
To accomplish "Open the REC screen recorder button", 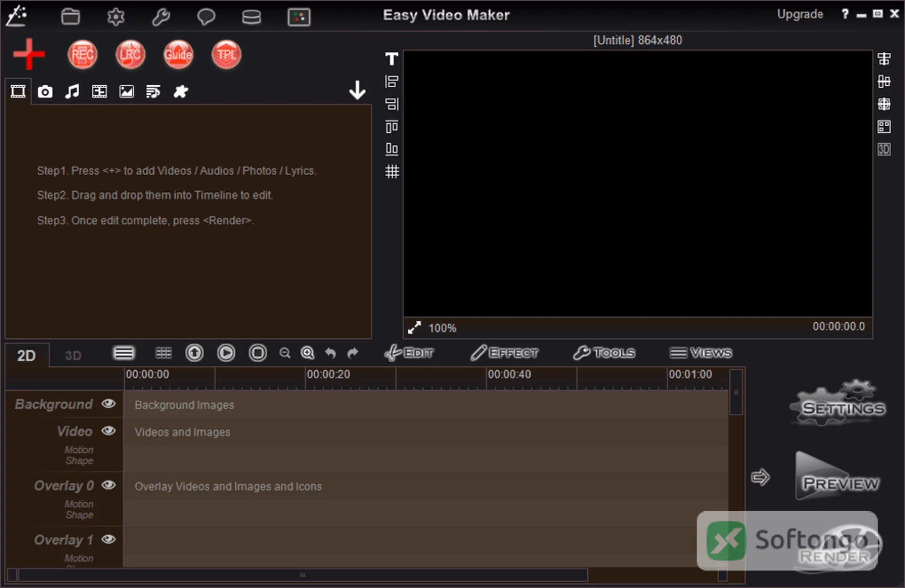I will [82, 55].
